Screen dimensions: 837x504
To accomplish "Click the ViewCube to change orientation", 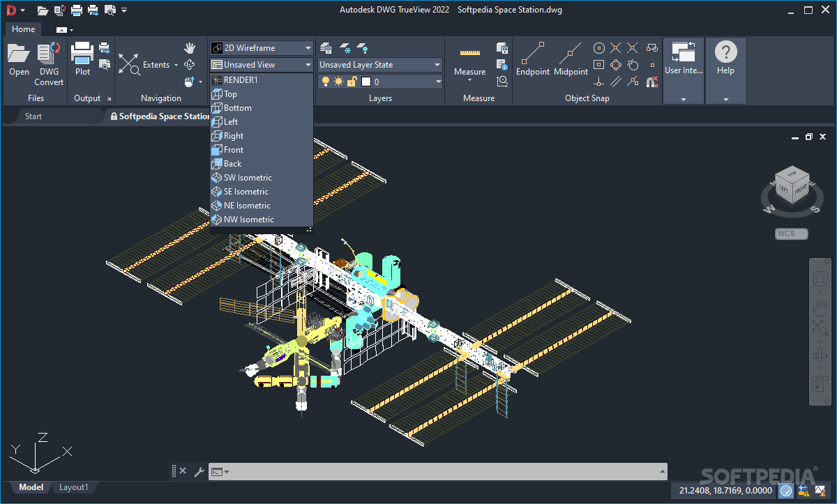I will coord(791,186).
